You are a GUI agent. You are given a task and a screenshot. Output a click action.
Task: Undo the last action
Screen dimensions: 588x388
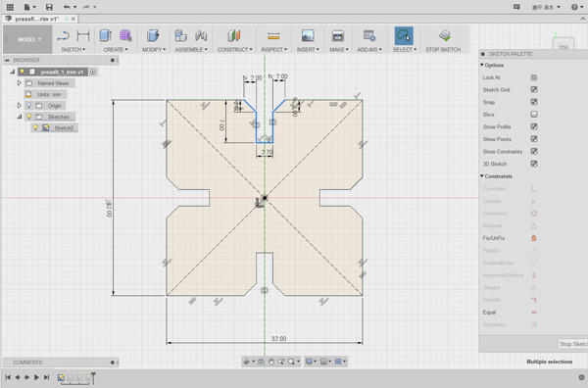[67, 7]
